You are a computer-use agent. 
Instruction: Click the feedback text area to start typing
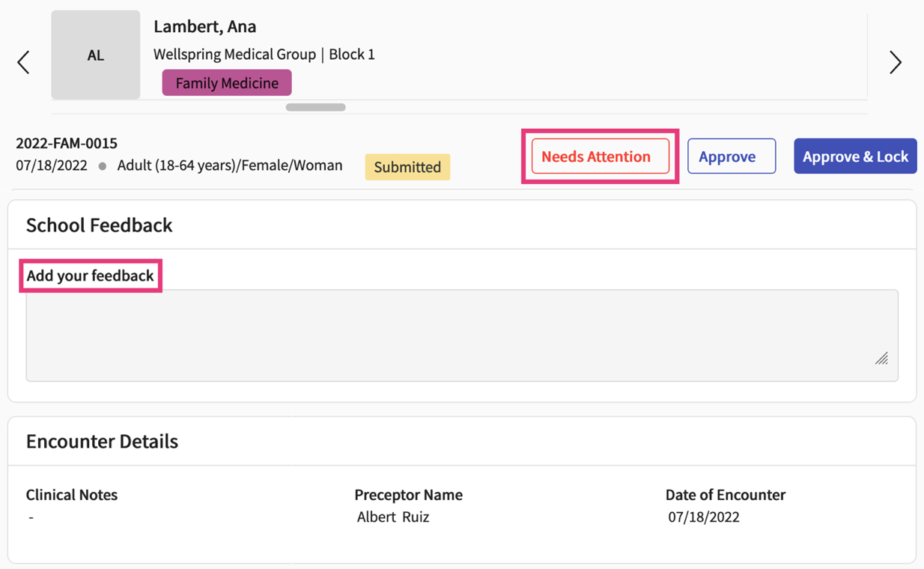click(x=462, y=335)
